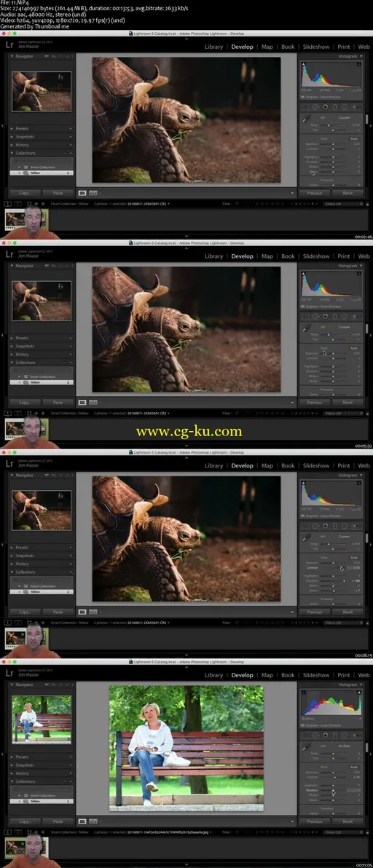The image size is (373, 868).
Task: Click Loupe view icon in the bench photo frame
Action: point(82,821)
